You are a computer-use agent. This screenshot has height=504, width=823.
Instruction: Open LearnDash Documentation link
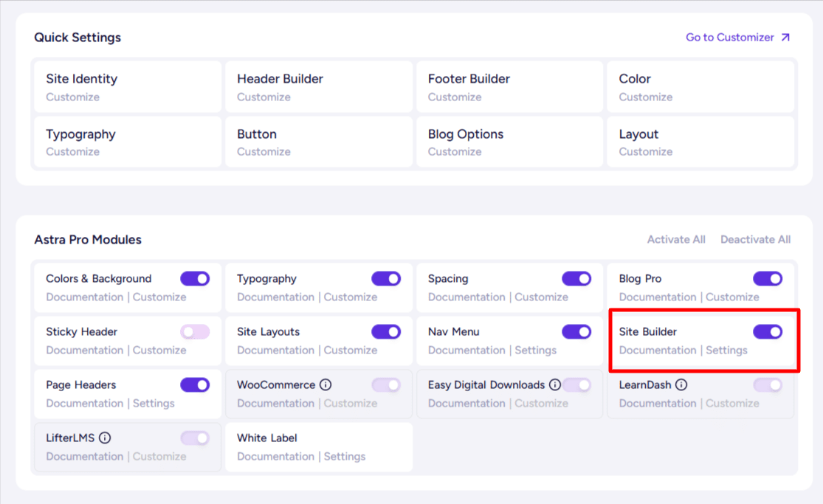pyautogui.click(x=658, y=403)
